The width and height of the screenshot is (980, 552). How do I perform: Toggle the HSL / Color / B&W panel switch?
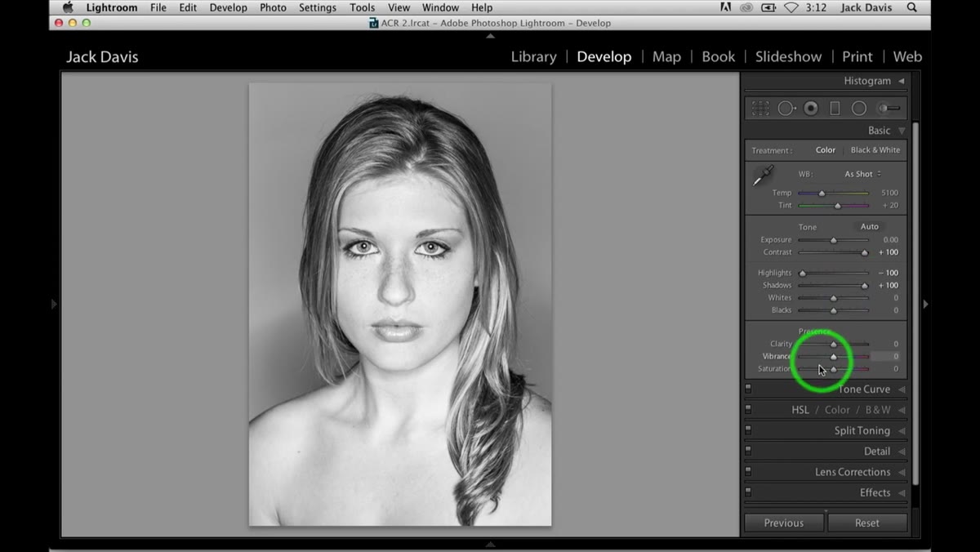point(748,410)
